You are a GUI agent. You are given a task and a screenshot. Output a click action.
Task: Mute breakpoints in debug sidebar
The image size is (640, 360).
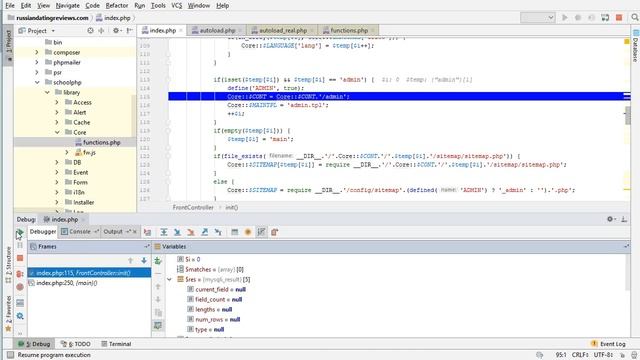tap(20, 287)
